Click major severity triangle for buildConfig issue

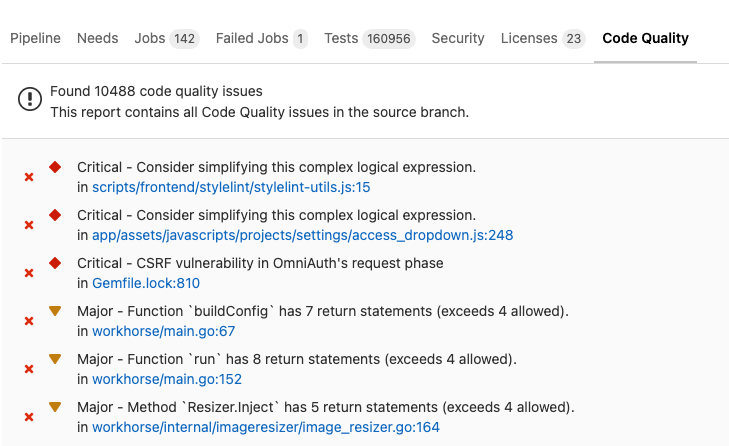(55, 311)
